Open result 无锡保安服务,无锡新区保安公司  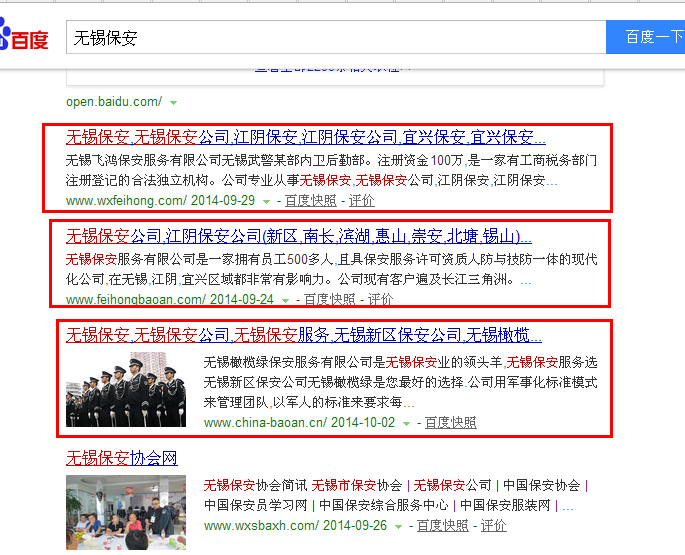(x=304, y=335)
